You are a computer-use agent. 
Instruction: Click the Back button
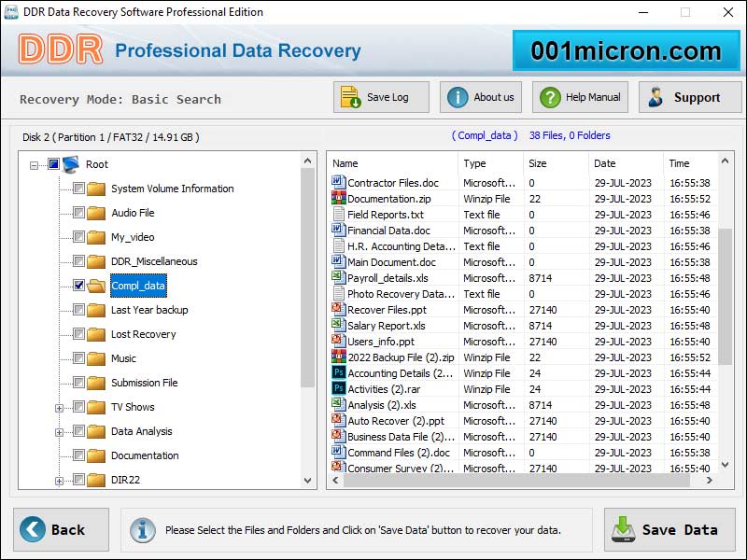click(59, 529)
